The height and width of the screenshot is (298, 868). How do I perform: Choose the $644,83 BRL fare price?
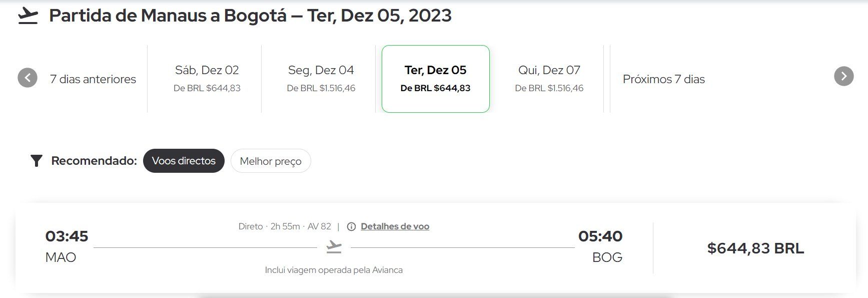point(755,248)
